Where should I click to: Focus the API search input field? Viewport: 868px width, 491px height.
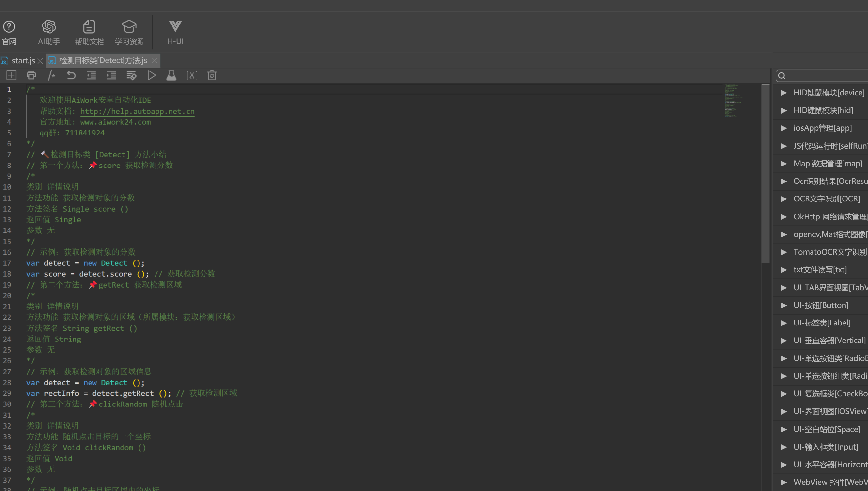822,76
